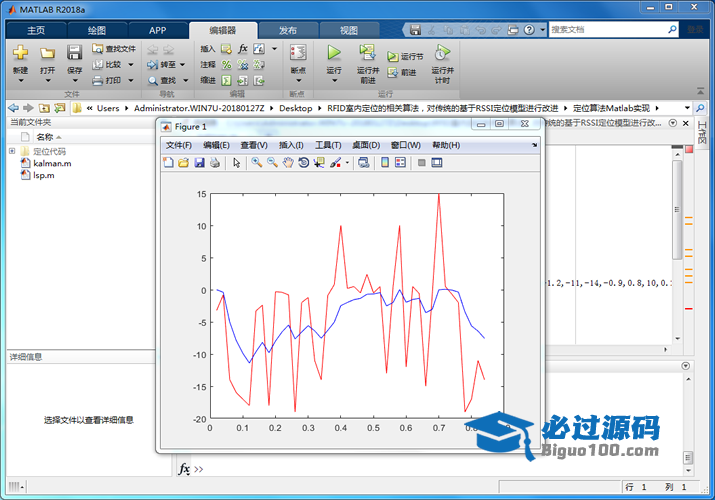The width and height of the screenshot is (715, 500).
Task: Open dropdown arrow under 运行
Action: pyautogui.click(x=334, y=81)
